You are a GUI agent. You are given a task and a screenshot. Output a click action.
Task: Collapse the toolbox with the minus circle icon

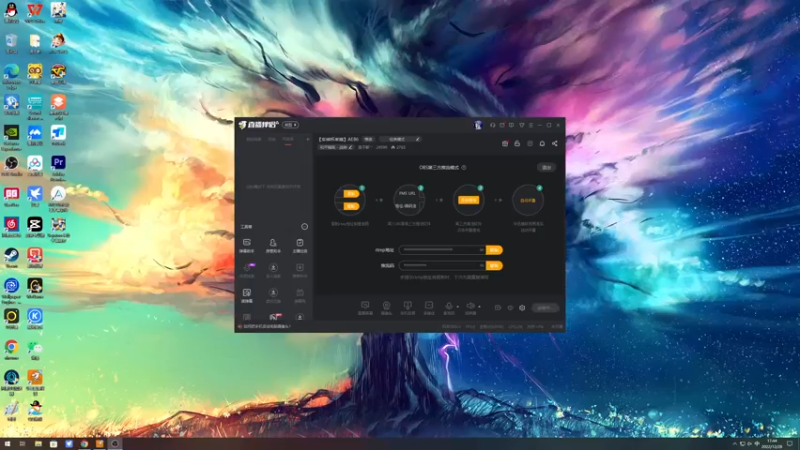(305, 227)
